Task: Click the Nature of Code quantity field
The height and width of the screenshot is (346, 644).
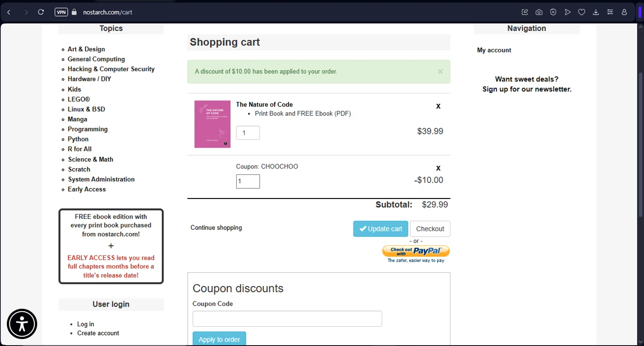Action: [x=248, y=133]
